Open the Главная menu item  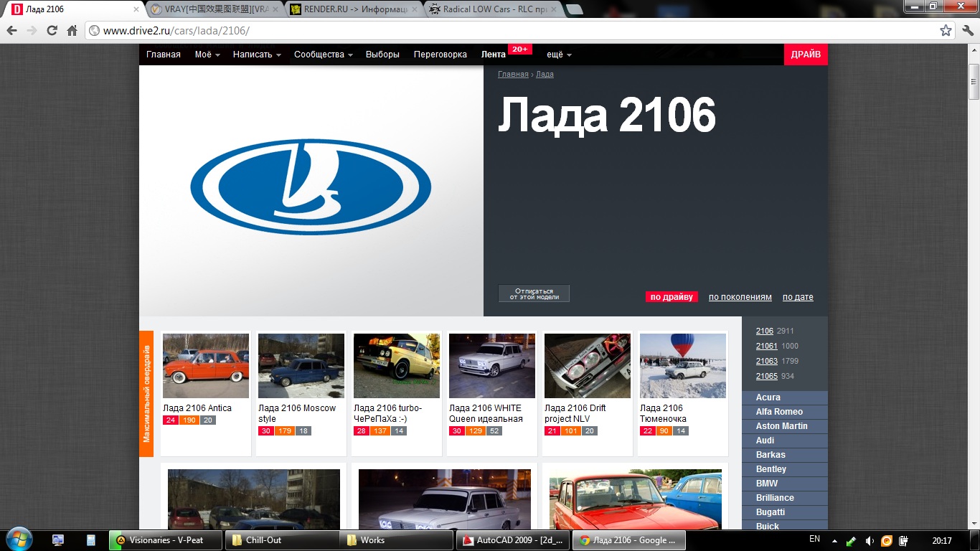(x=164, y=55)
